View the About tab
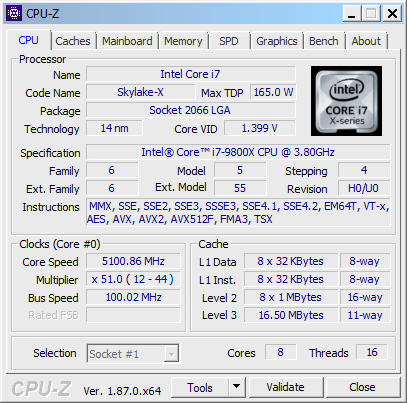This screenshot has height=403, width=407. (x=366, y=41)
